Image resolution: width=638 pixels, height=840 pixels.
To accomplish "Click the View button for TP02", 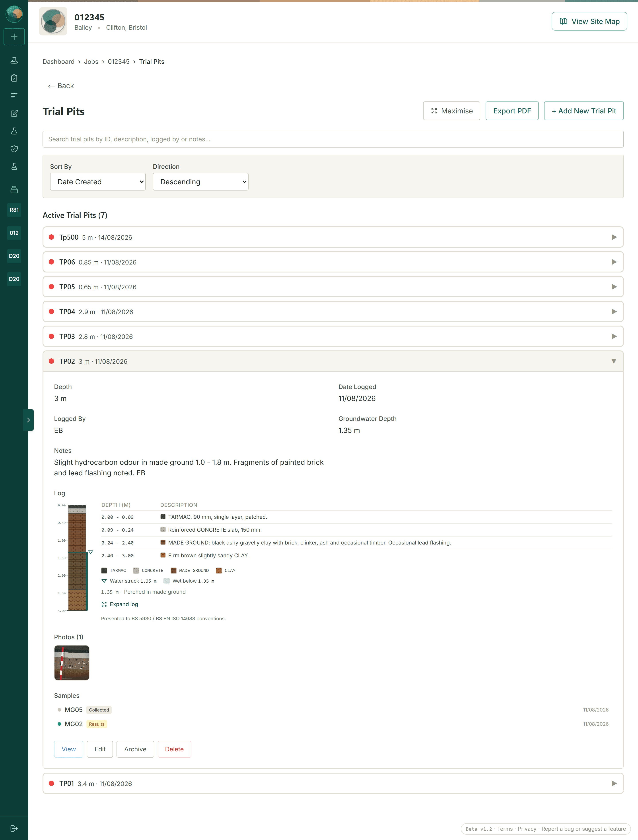I will 68,749.
